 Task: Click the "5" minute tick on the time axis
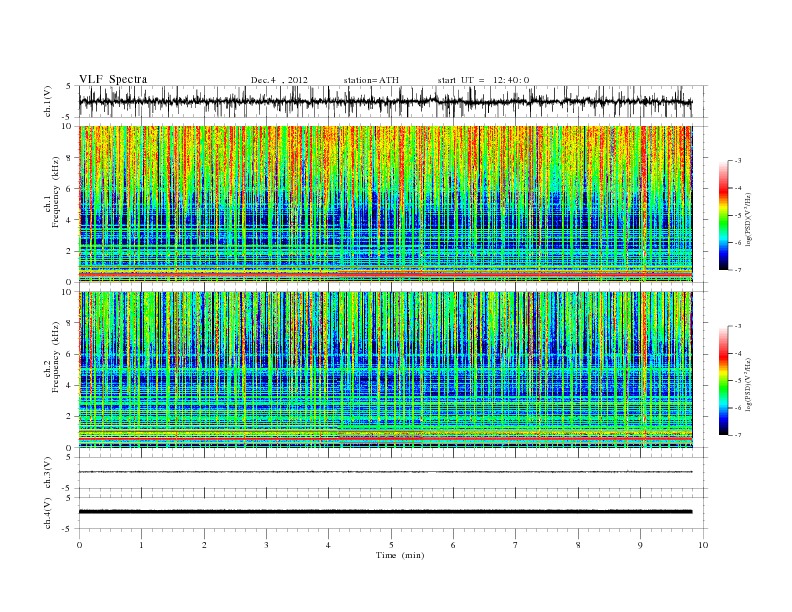click(x=391, y=545)
